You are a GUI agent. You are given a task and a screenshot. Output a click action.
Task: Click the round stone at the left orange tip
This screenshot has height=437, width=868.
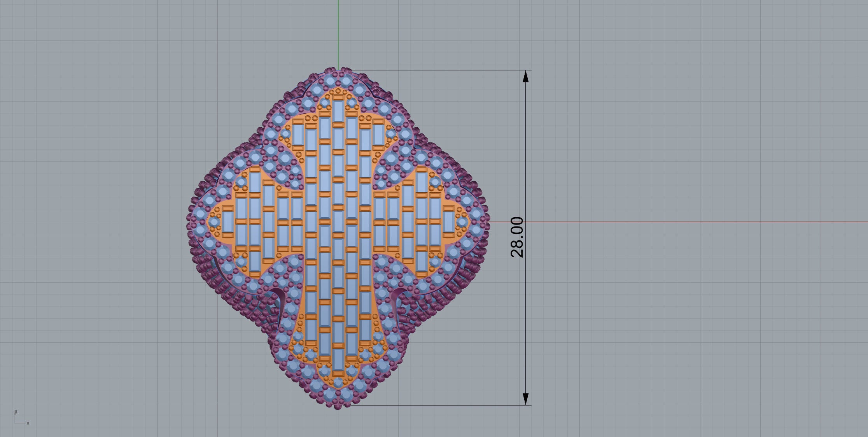pos(213,222)
